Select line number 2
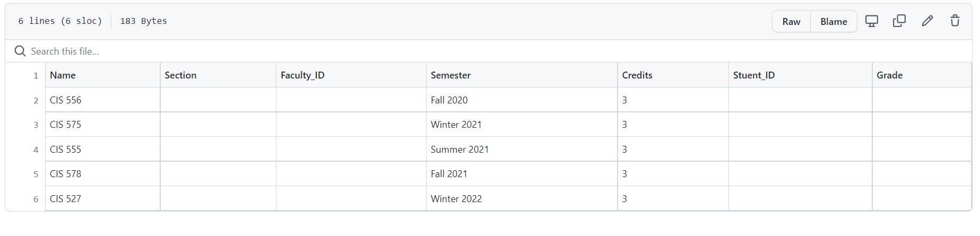 click(x=36, y=101)
